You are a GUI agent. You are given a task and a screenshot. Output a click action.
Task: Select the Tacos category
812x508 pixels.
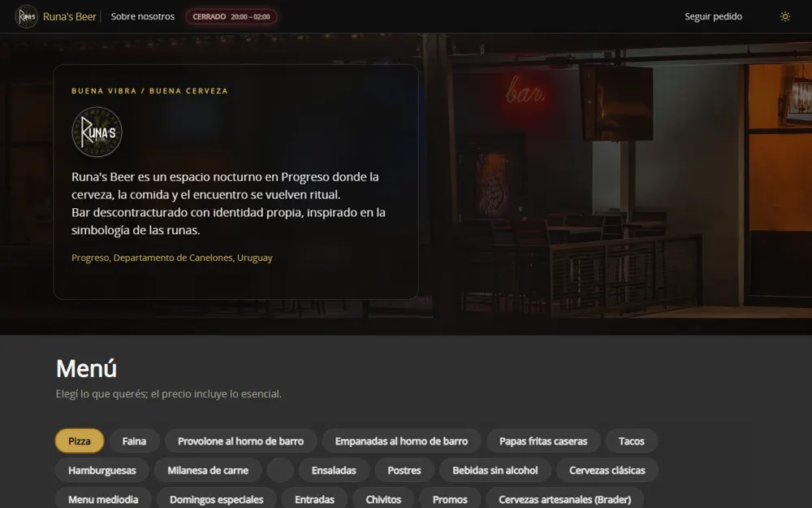pyautogui.click(x=631, y=441)
